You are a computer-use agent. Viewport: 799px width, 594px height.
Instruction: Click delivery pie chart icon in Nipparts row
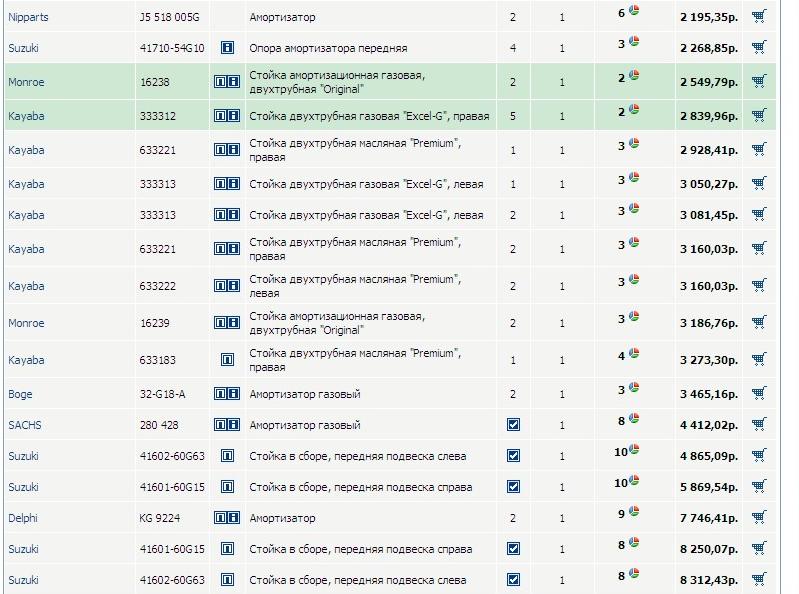point(634,10)
